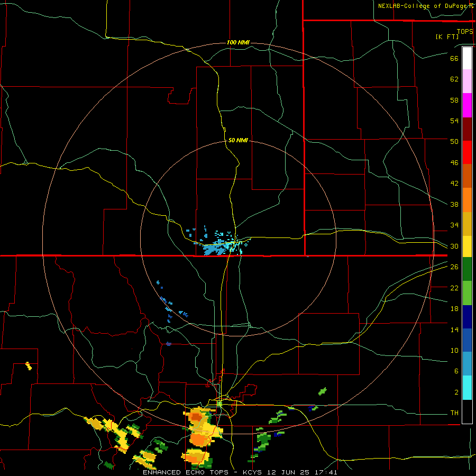
Task: Click the 46 legend value
Action: [x=454, y=163]
